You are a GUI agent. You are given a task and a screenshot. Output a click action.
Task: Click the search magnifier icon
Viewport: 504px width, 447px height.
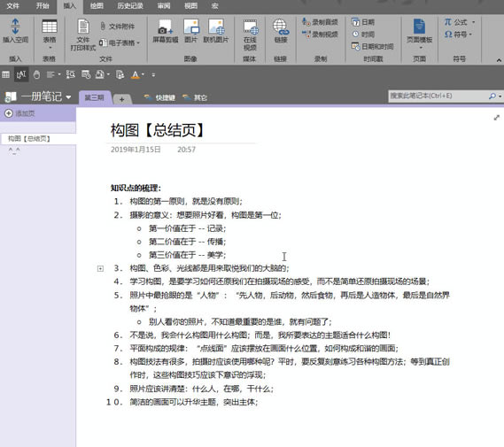[x=492, y=96]
